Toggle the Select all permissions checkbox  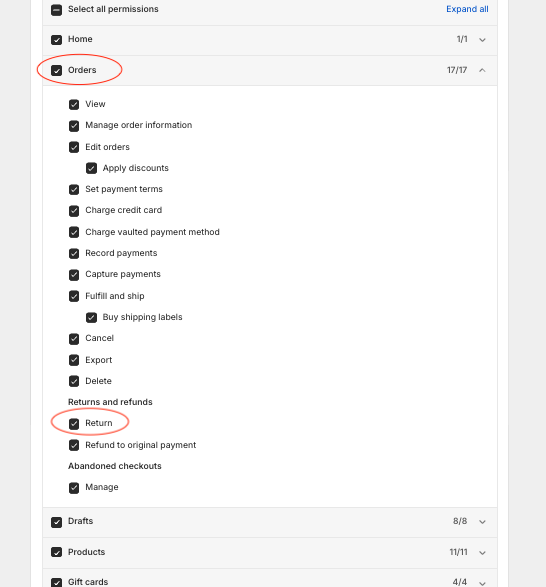pyautogui.click(x=57, y=10)
